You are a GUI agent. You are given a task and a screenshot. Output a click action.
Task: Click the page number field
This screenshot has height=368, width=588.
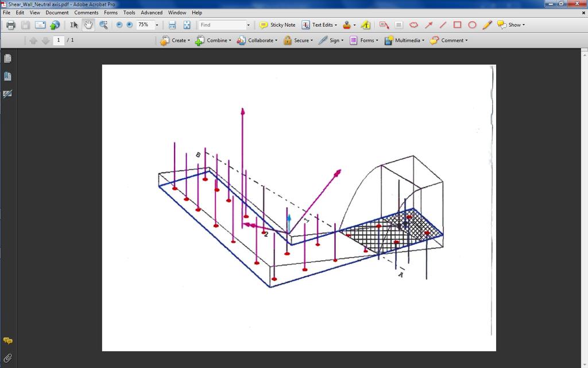[x=59, y=40]
